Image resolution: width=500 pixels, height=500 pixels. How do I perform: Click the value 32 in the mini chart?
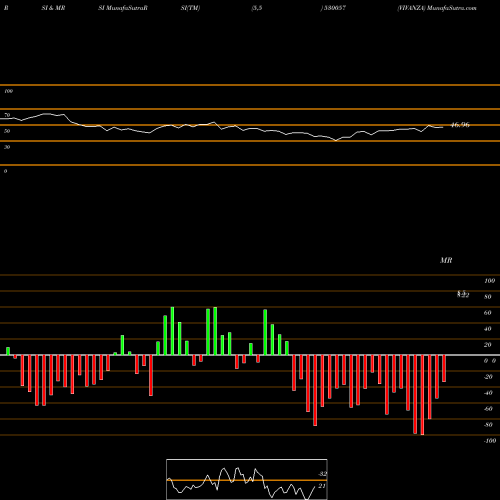coord(322,474)
